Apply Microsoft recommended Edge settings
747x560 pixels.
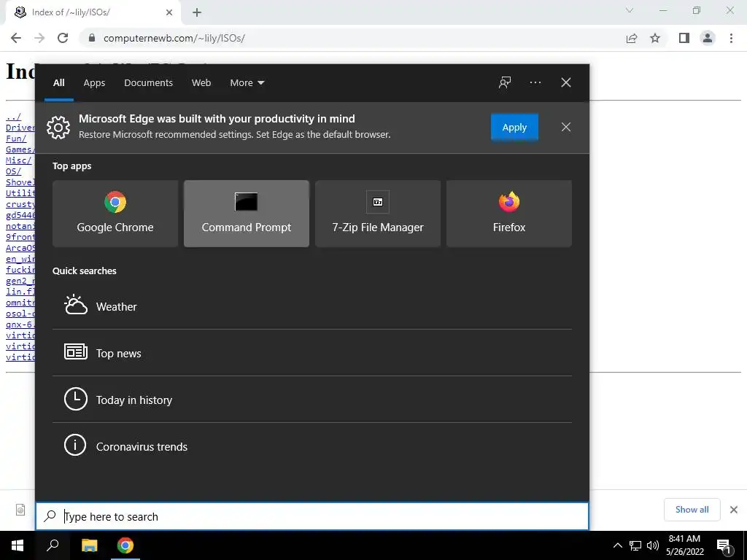pyautogui.click(x=514, y=127)
